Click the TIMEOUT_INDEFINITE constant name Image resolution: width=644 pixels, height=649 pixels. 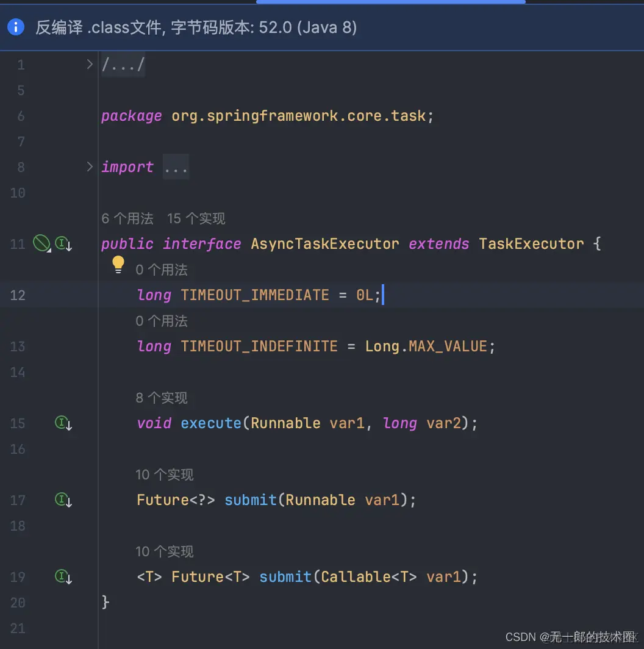point(259,346)
